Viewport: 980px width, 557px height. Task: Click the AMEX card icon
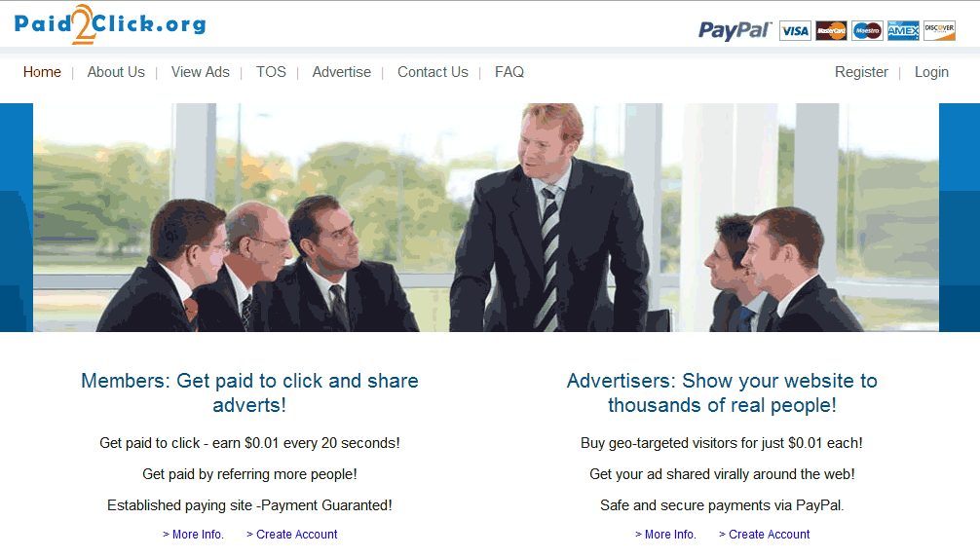click(x=903, y=30)
